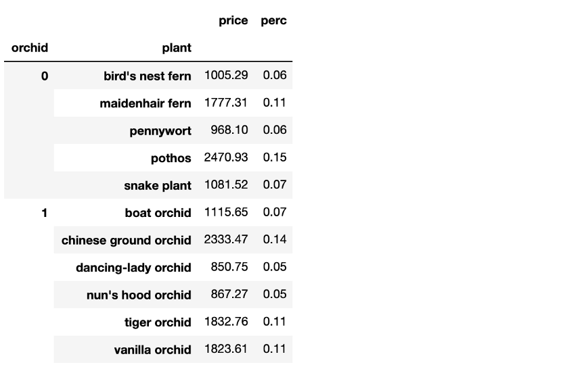Click the plant index header
Screen dimensions: 588x367
pos(176,48)
